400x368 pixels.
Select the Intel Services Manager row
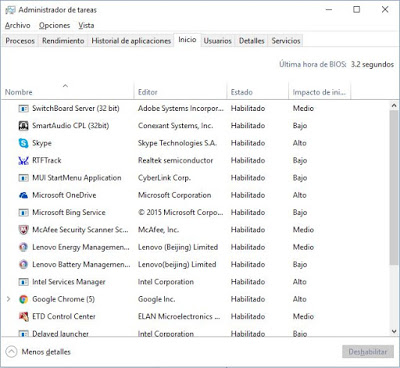[195, 282]
